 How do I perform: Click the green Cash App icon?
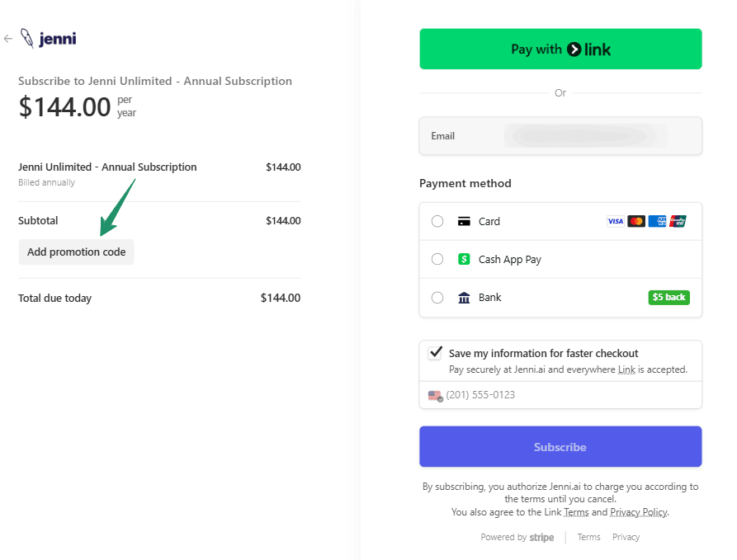464,259
